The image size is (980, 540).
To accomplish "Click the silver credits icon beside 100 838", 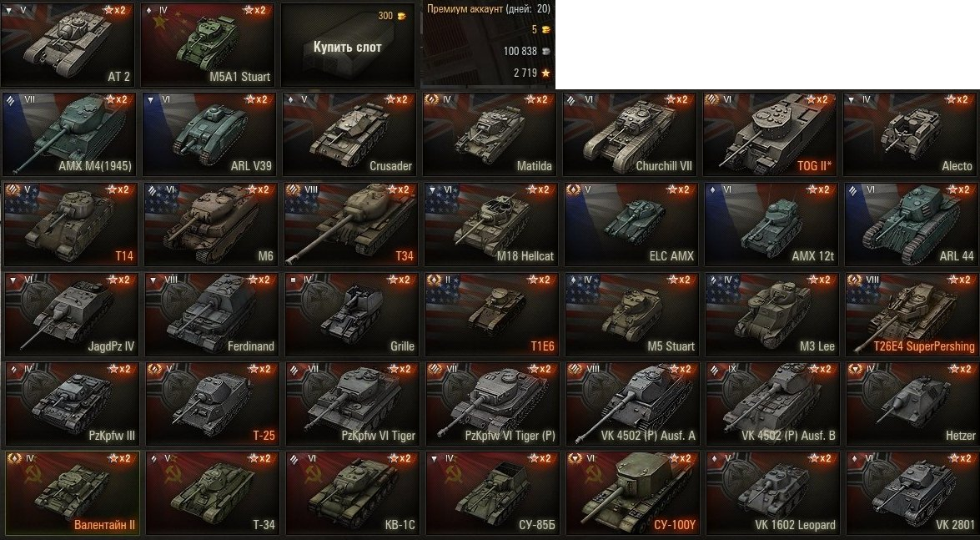I will pos(545,51).
